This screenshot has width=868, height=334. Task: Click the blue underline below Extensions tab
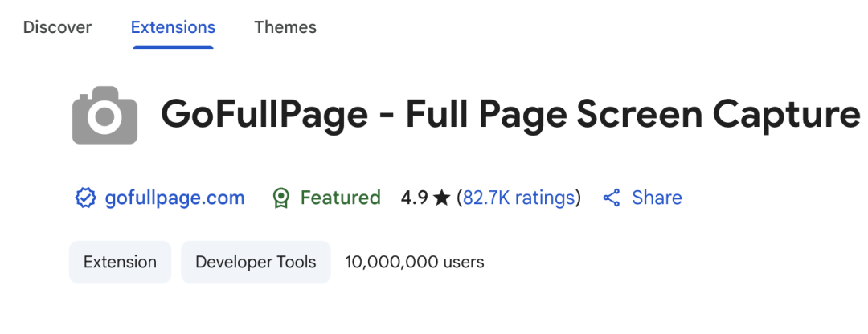pos(173,47)
